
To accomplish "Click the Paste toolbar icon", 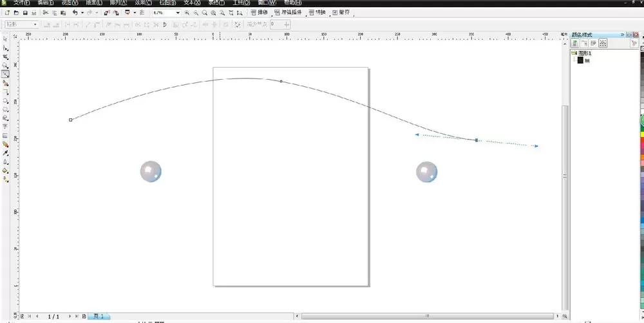I will 63,13.
